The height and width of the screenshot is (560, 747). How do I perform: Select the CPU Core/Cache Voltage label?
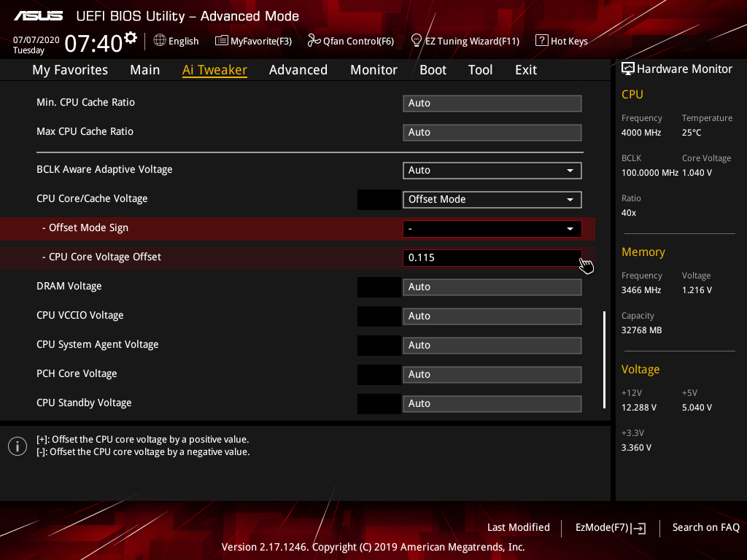[x=92, y=198]
